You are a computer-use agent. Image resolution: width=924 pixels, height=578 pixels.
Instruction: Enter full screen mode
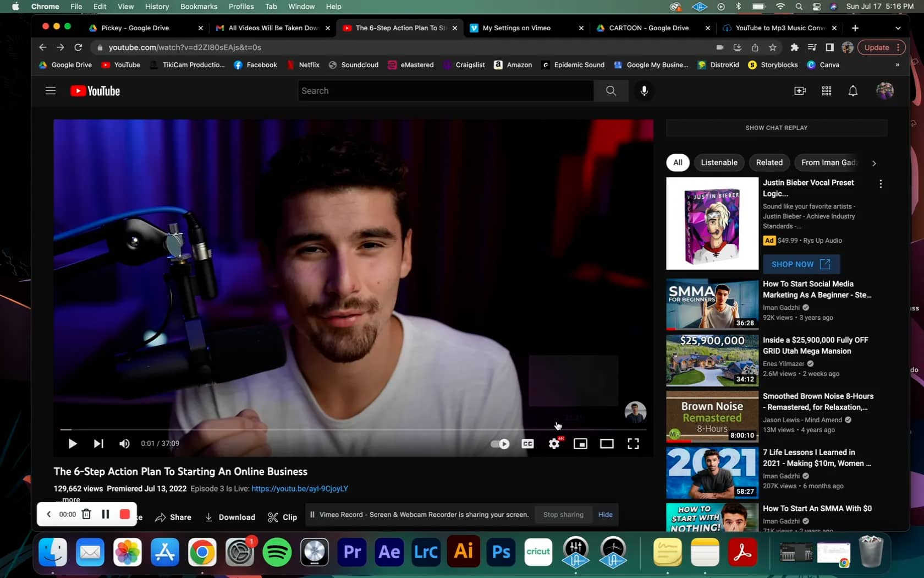coord(633,444)
